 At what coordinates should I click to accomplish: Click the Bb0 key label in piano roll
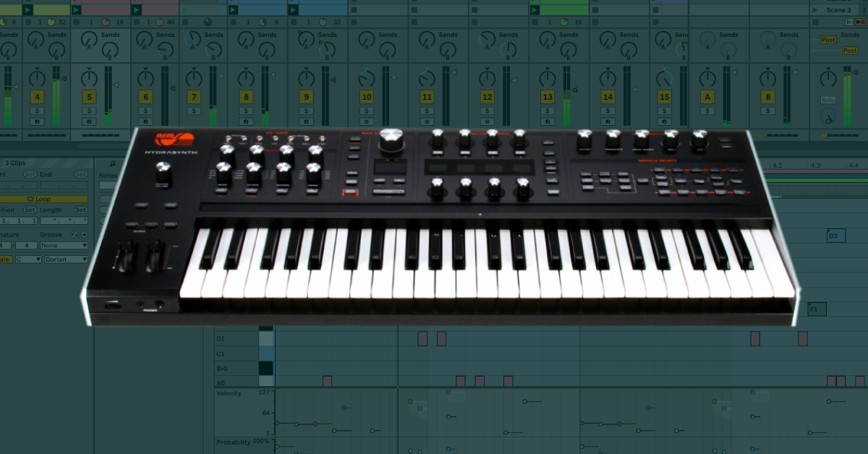(x=221, y=368)
